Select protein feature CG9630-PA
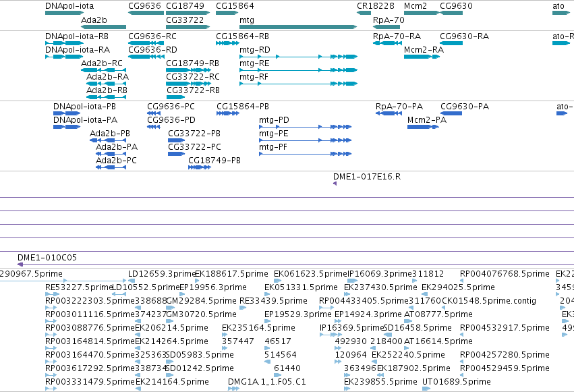The width and height of the screenshot is (574, 392). [451, 113]
